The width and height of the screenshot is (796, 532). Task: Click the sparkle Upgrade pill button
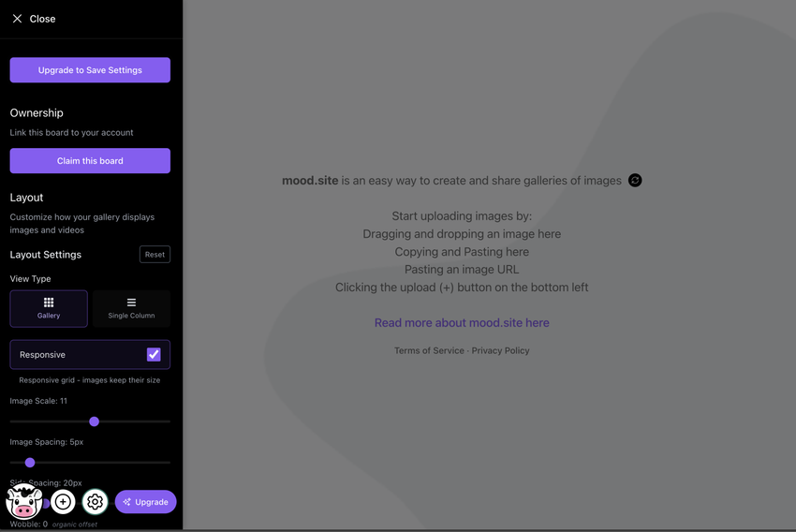(145, 502)
